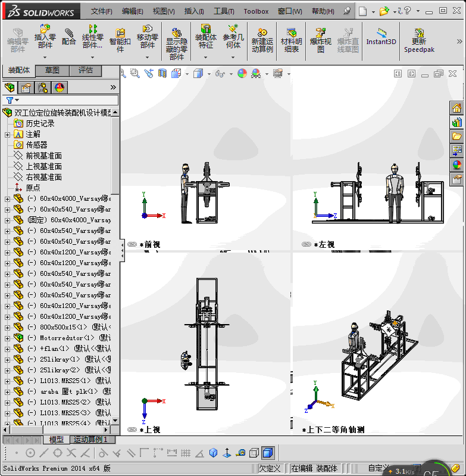This screenshot has width=466, height=476.
Task: Open the 工具(T) menu
Action: [x=224, y=11]
